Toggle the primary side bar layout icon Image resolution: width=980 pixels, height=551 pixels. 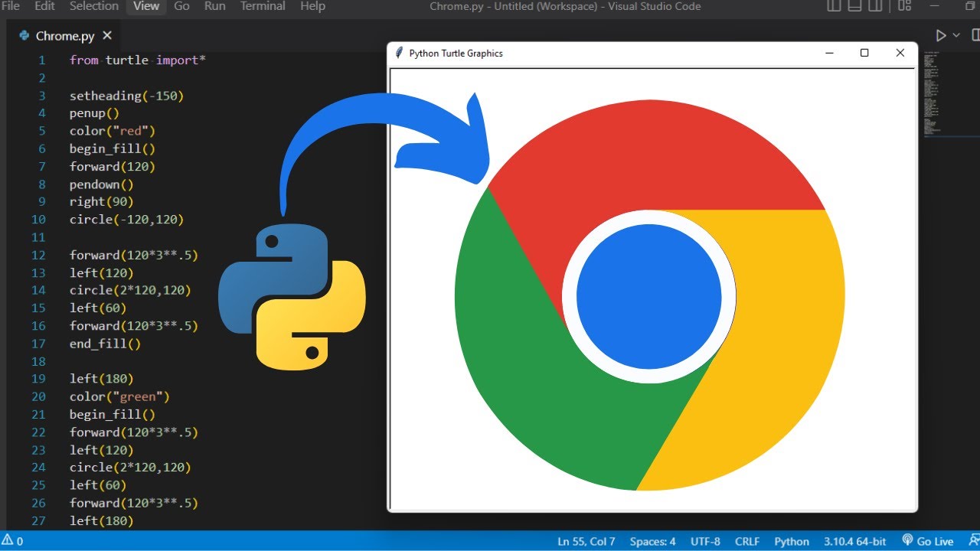click(835, 6)
